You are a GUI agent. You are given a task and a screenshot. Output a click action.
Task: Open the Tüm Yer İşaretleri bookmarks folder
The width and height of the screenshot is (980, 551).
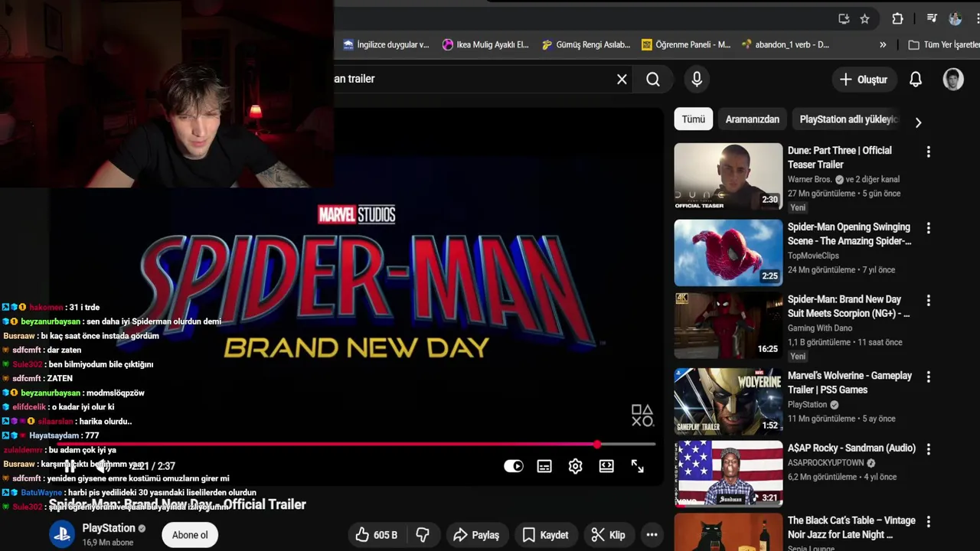pyautogui.click(x=943, y=45)
